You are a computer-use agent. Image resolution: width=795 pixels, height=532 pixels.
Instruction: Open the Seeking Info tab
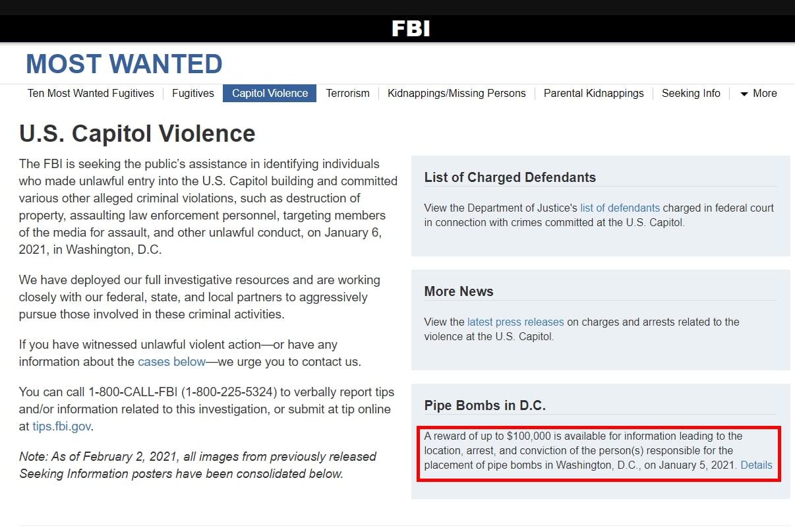(691, 93)
